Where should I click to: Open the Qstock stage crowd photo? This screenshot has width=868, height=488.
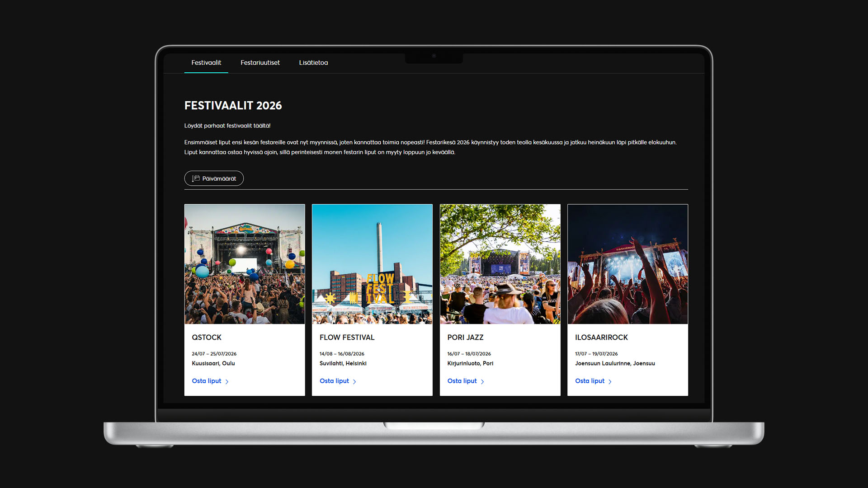click(245, 264)
